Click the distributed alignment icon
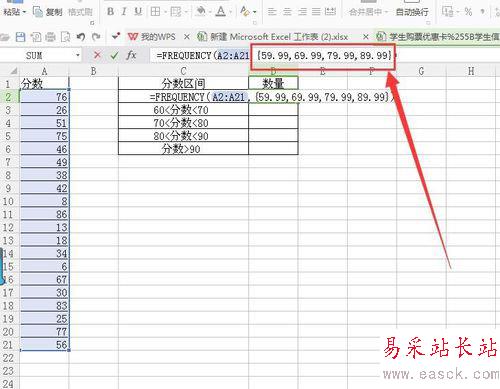The width and height of the screenshot is (500, 389). pos(330,12)
